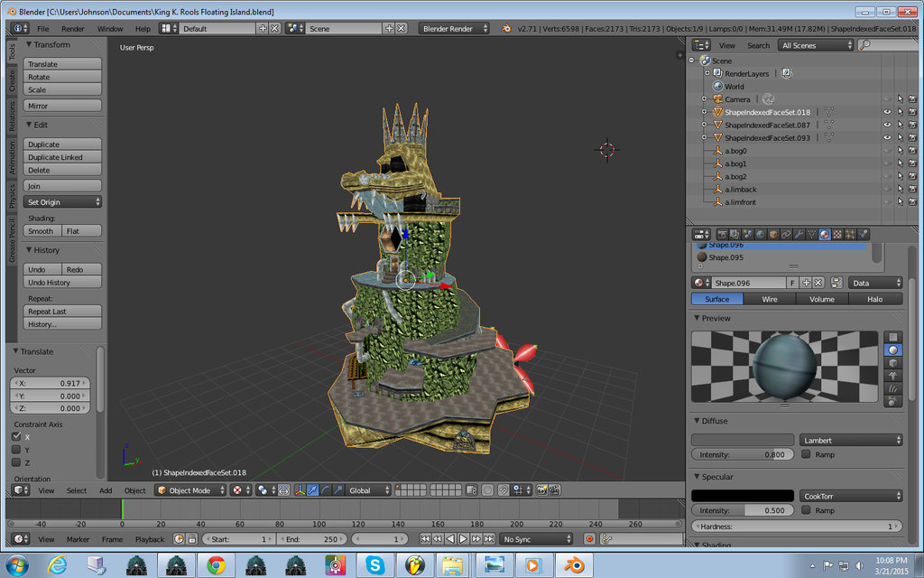Click add new material plus button
The width and height of the screenshot is (924, 578).
806,283
